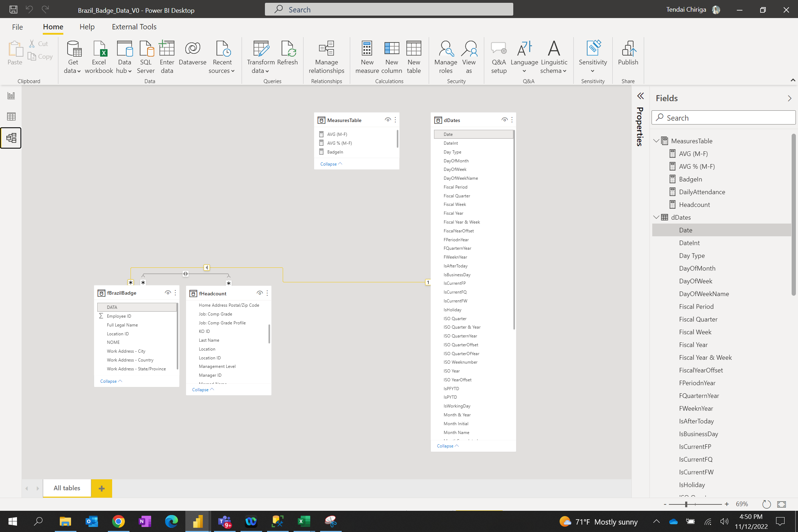Select the All tables layout tab

[x=67, y=488]
